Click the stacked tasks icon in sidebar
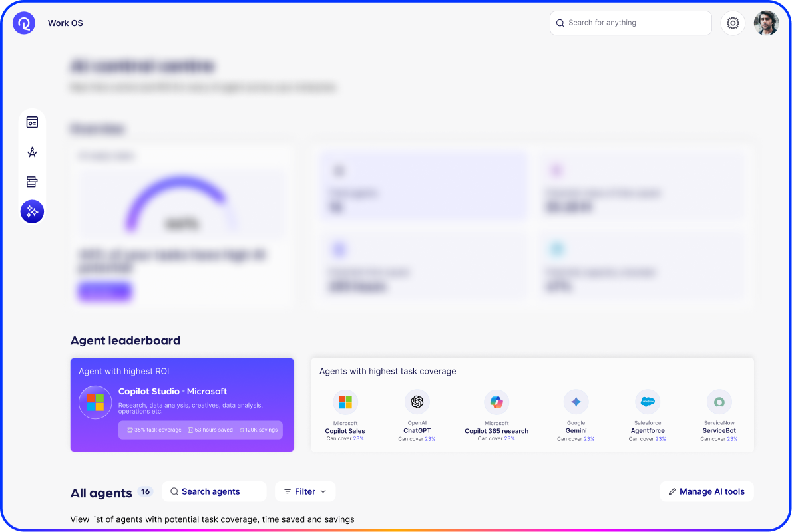Viewport: 792px width, 532px height. [x=32, y=182]
